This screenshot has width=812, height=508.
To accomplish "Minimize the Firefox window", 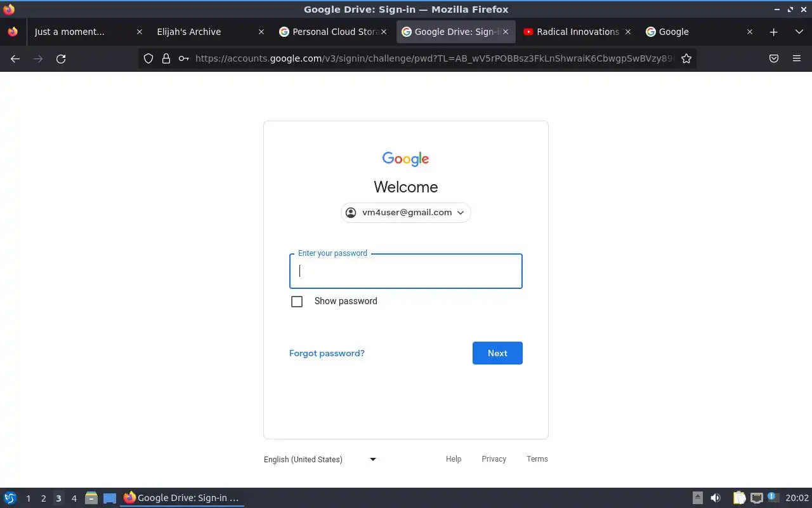I will [777, 10].
